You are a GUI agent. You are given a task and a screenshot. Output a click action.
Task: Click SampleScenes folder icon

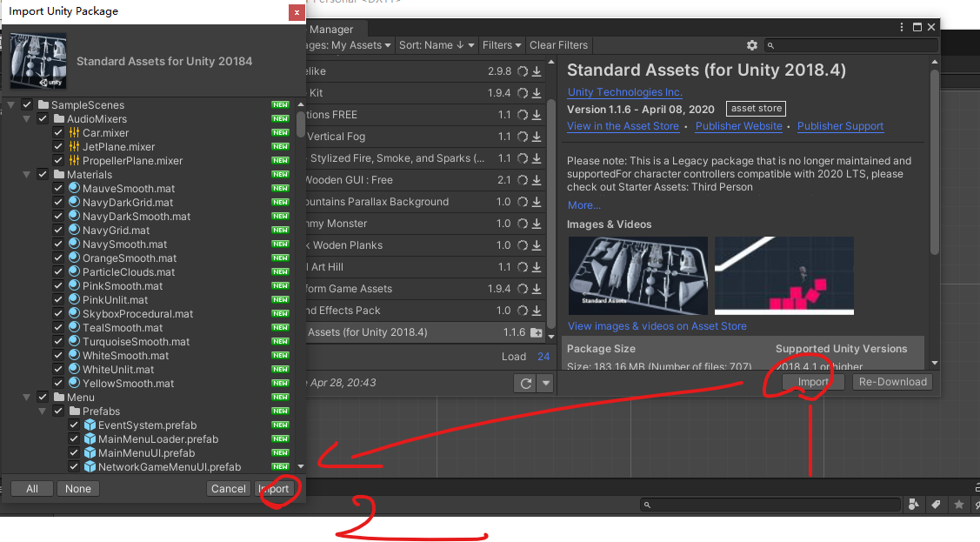pos(43,104)
